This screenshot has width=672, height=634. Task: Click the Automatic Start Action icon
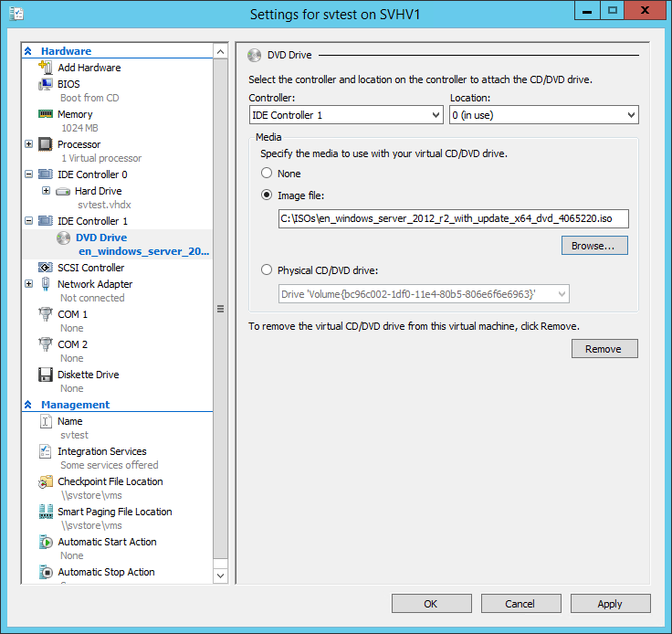(x=46, y=542)
